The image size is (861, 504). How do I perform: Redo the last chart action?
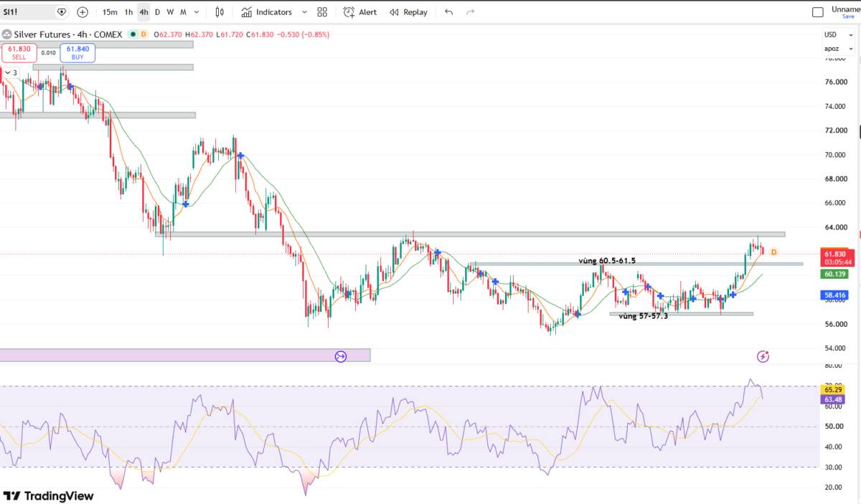[471, 12]
